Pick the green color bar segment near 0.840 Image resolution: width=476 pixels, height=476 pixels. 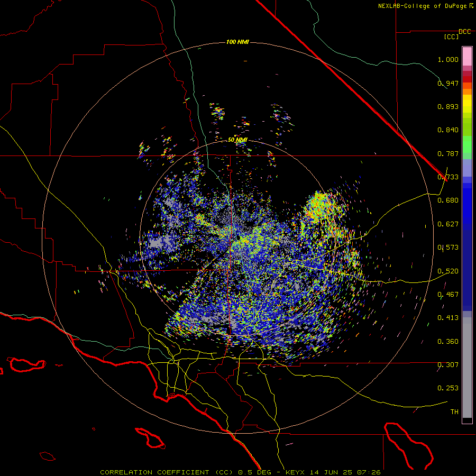(467, 127)
